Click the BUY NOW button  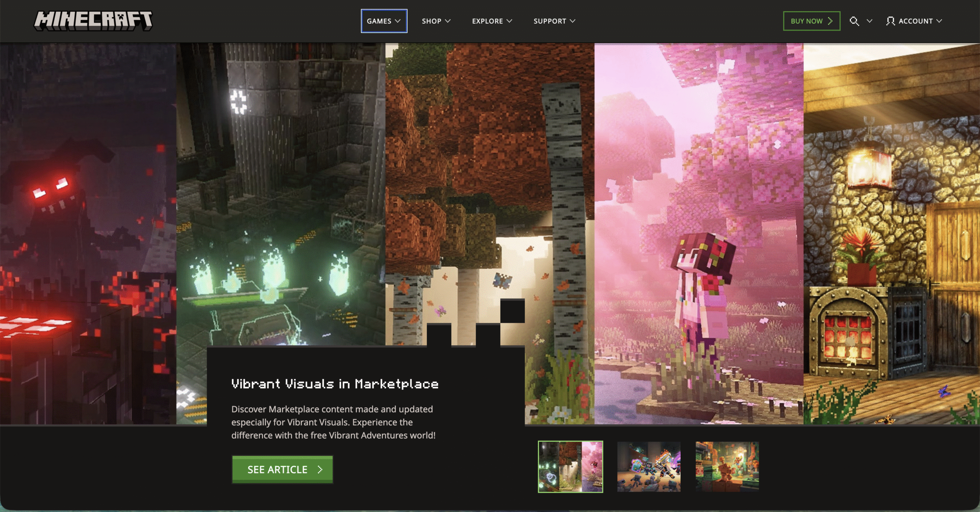point(811,21)
